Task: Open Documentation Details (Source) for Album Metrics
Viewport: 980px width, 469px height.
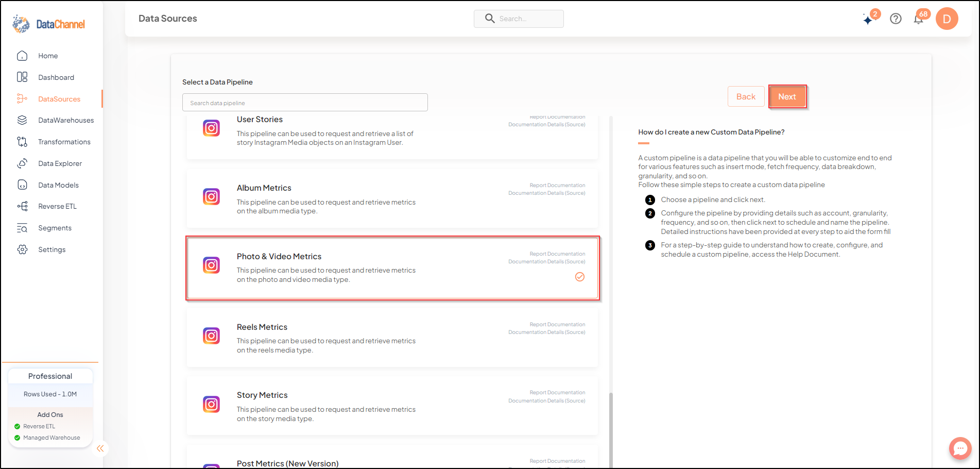Action: [547, 193]
